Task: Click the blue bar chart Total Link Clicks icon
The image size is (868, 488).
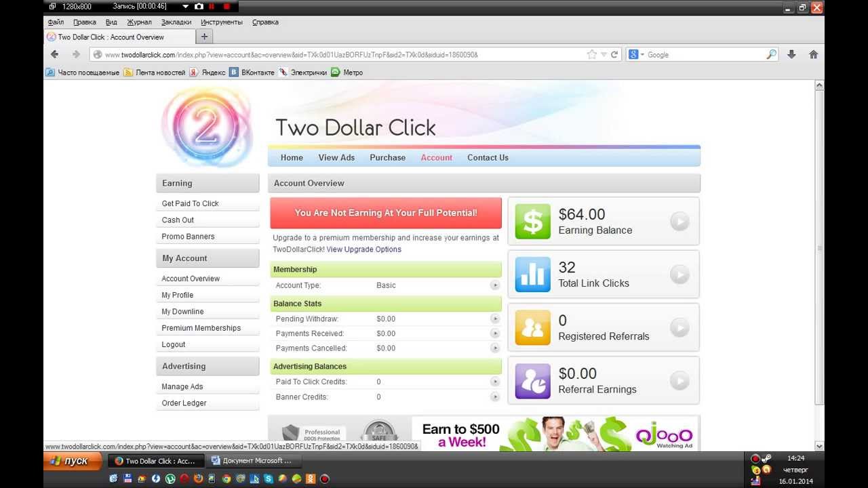Action: (x=533, y=274)
